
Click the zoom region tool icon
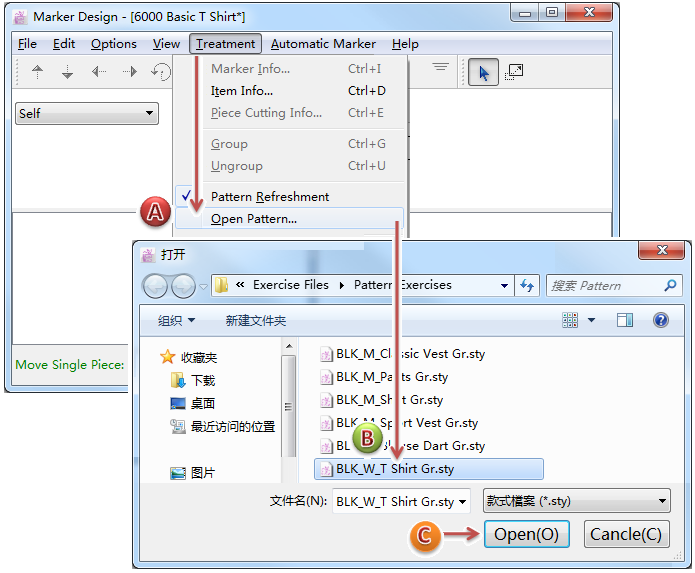tap(514, 72)
